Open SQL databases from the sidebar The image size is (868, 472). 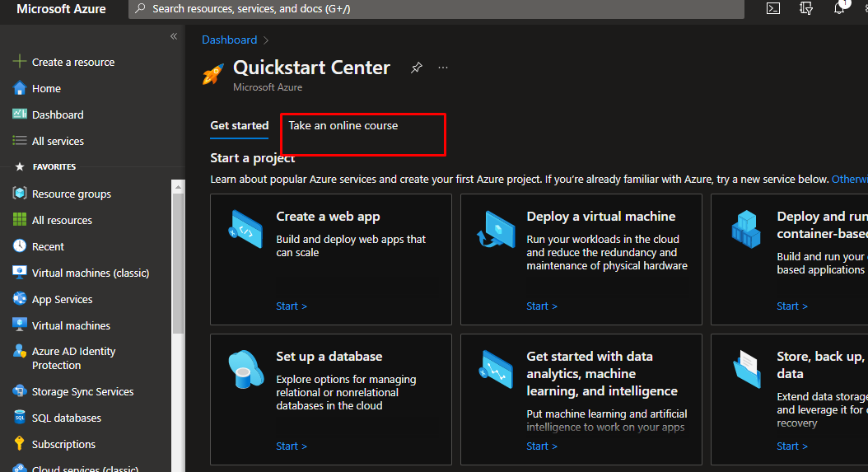(66, 418)
